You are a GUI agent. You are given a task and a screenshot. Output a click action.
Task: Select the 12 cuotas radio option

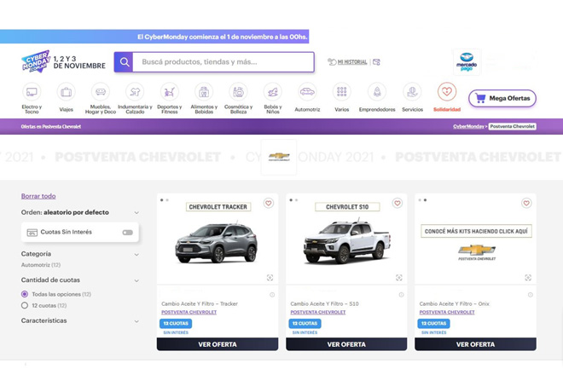[25, 305]
